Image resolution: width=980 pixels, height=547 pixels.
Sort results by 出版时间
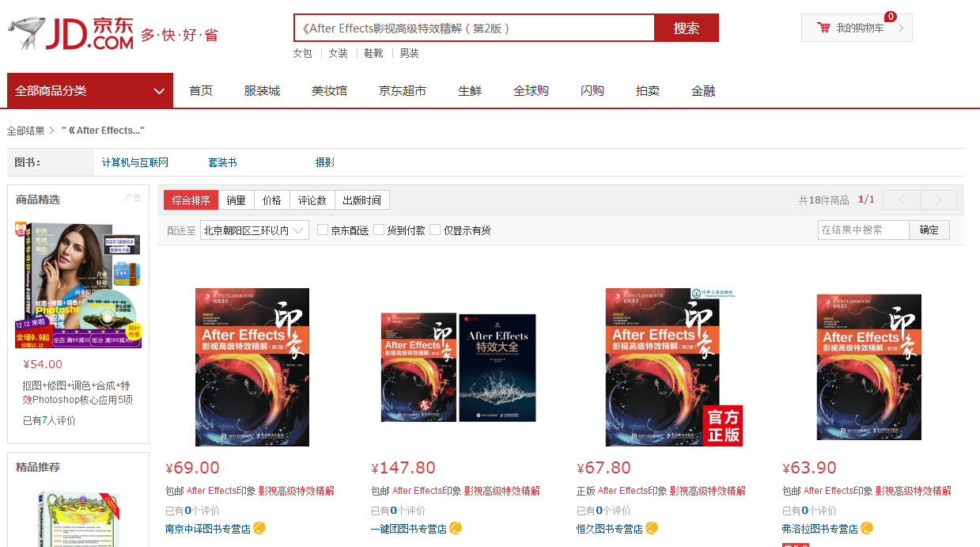[361, 200]
